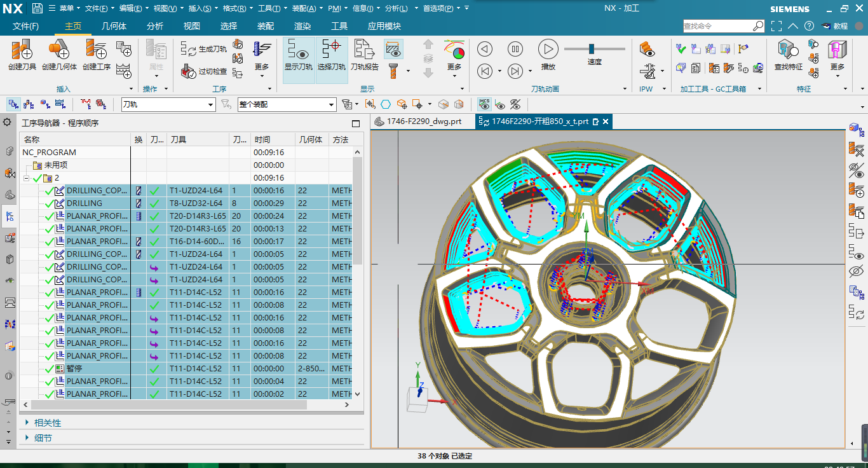
Task: Click the verify checkmark icon in GC toolbox
Action: (x=681, y=49)
